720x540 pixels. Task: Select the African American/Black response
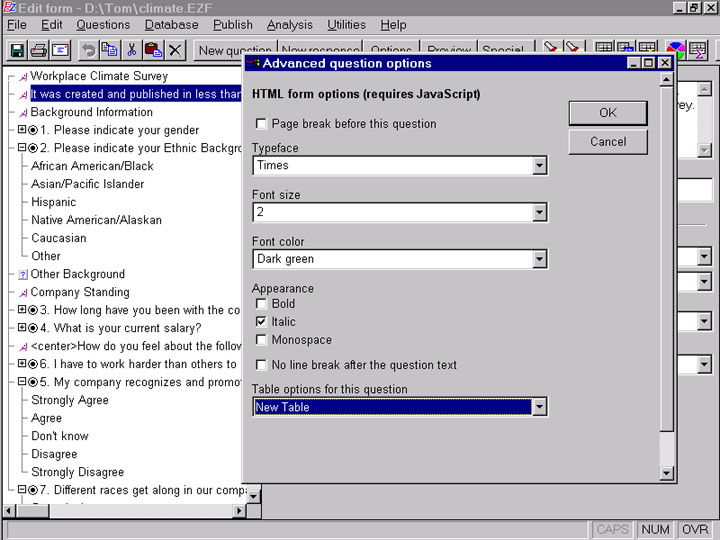point(92,166)
